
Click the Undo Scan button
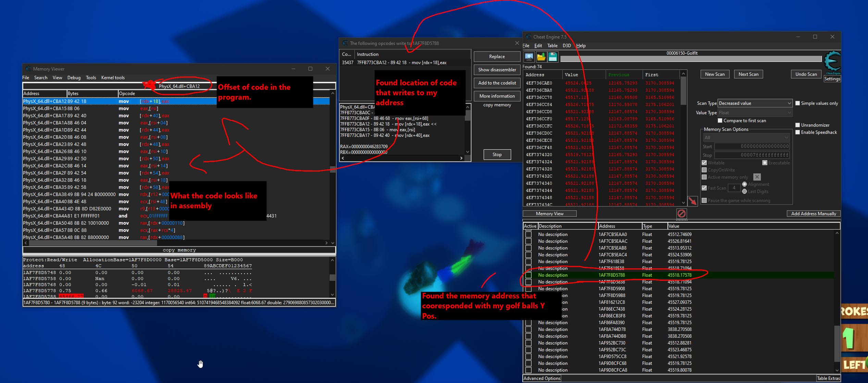tap(806, 74)
